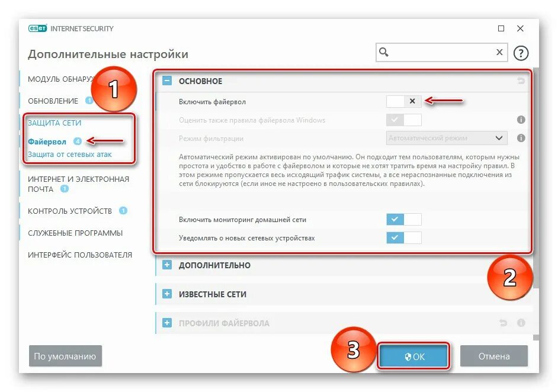Toggle Включить мониторинг домашней сети switch
Image resolution: width=558 pixels, height=392 pixels.
pyautogui.click(x=404, y=220)
